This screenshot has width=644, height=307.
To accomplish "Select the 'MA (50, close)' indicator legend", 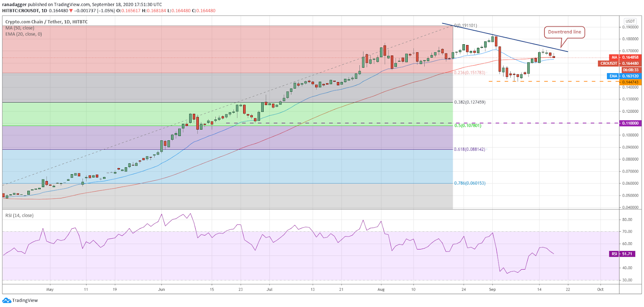I will coord(20,28).
